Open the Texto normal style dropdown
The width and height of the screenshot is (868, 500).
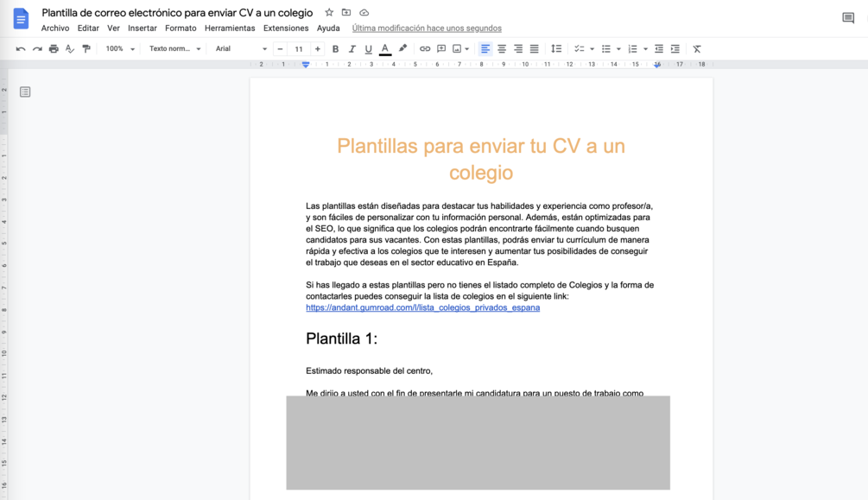[174, 48]
